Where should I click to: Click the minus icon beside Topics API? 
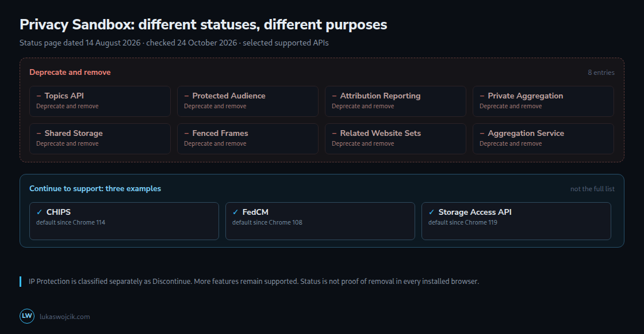pos(39,96)
